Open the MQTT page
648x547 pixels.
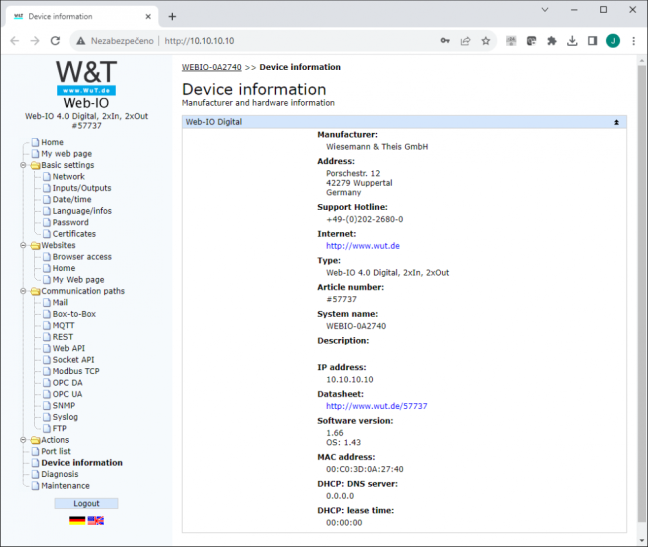[x=63, y=326]
